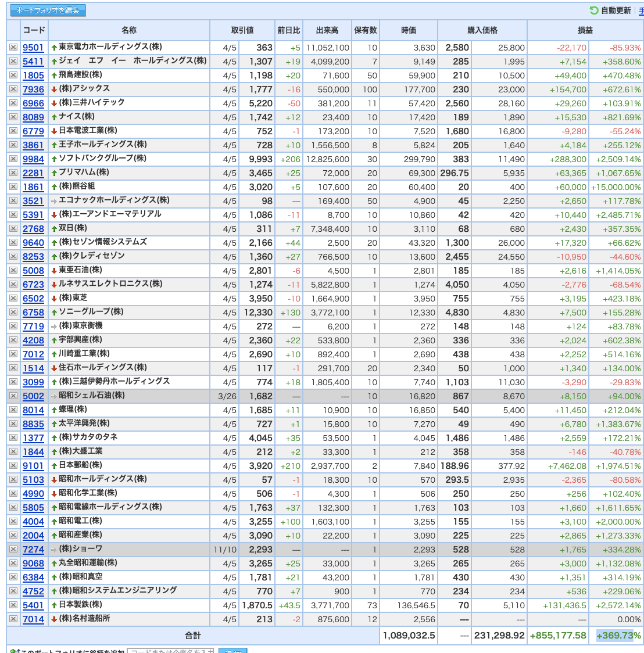The width and height of the screenshot is (644, 653).
Task: Open stock code link 9501
Action: coord(33,48)
